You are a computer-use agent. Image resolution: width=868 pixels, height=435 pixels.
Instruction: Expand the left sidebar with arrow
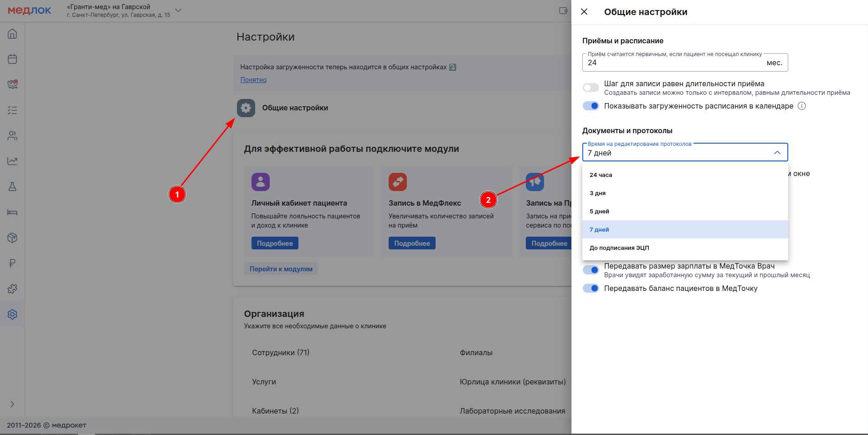click(12, 404)
